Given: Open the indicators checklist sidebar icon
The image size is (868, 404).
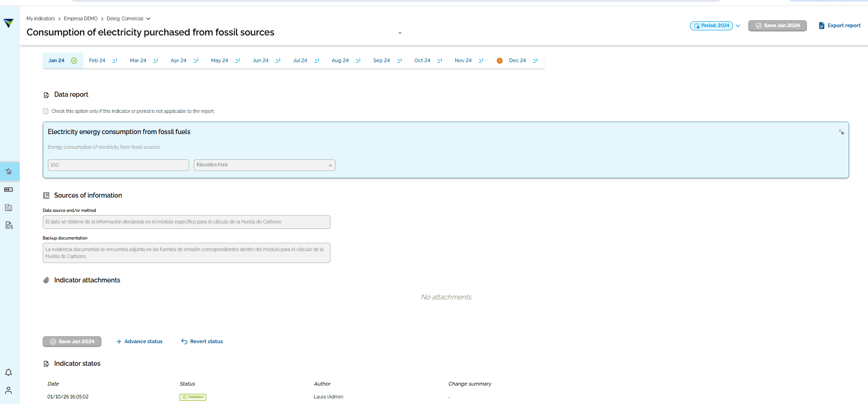Looking at the screenshot, I should (x=9, y=171).
